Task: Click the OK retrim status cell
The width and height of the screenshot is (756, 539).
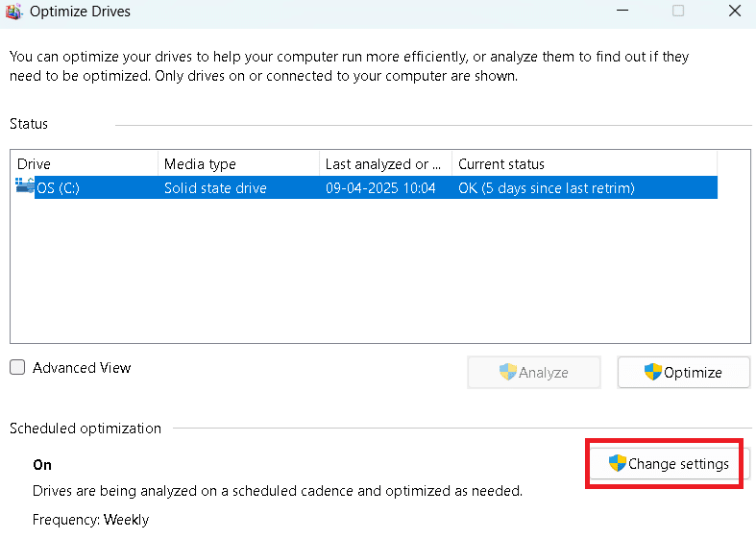Action: tap(547, 188)
